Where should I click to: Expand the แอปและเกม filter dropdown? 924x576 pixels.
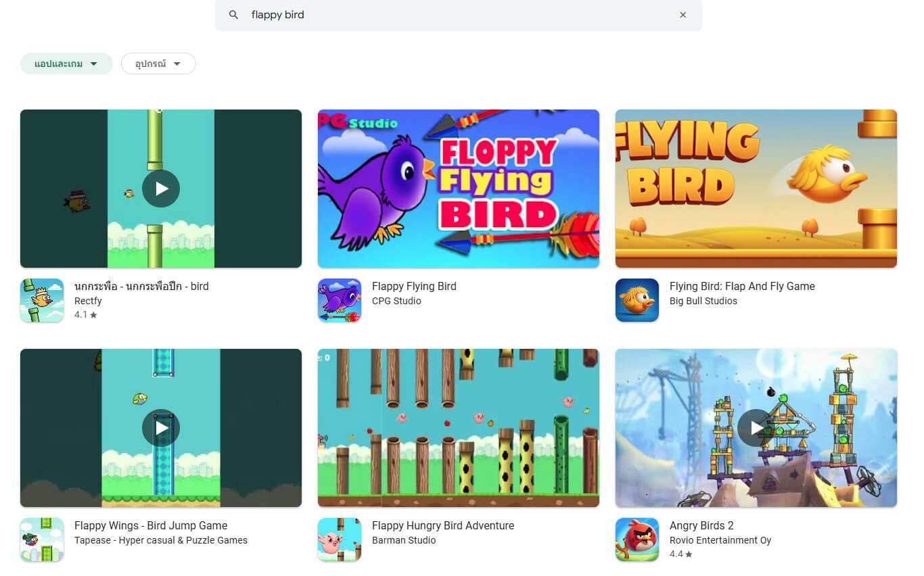coord(66,64)
